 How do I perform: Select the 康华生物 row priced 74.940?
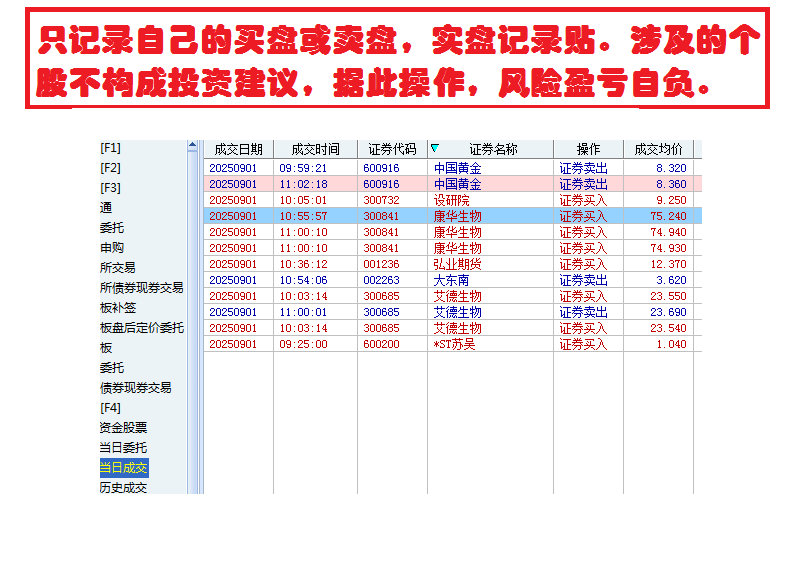pos(453,232)
